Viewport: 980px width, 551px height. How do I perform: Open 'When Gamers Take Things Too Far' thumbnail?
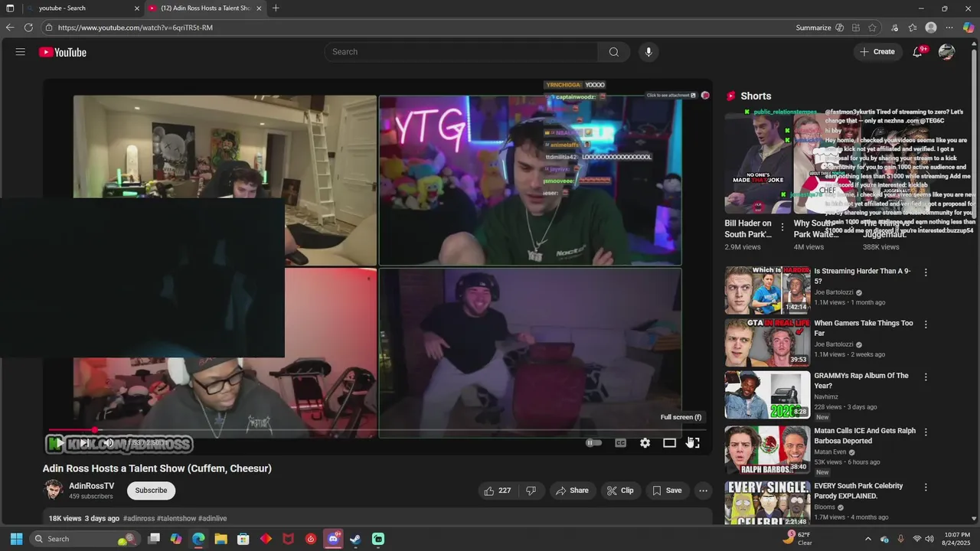click(x=767, y=343)
